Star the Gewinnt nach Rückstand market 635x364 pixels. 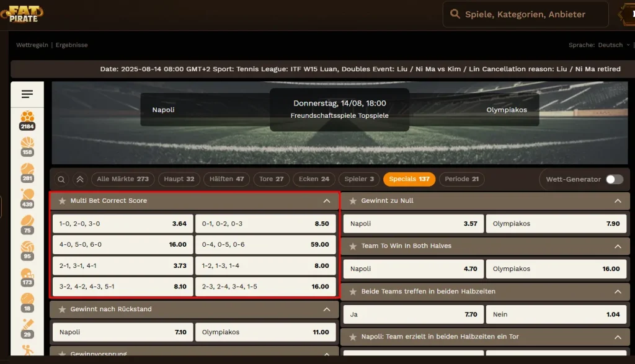pos(62,309)
